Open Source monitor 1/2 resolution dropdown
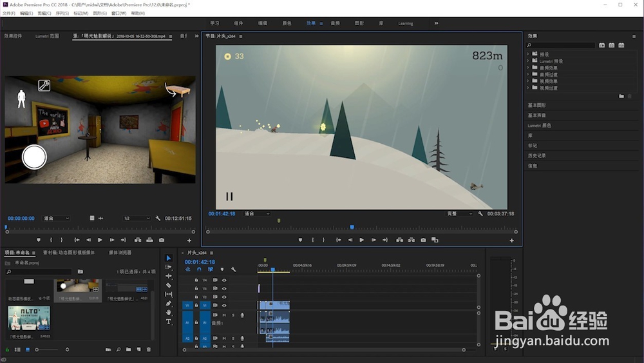The image size is (644, 363). [x=137, y=219]
